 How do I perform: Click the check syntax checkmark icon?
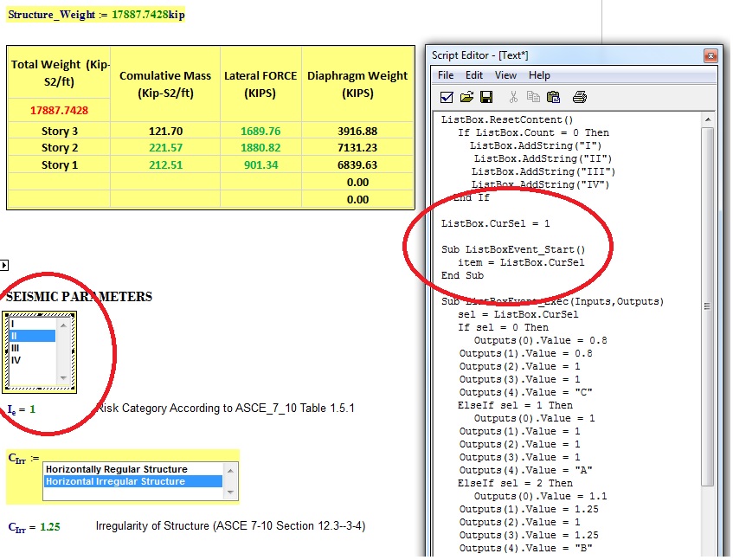click(447, 97)
